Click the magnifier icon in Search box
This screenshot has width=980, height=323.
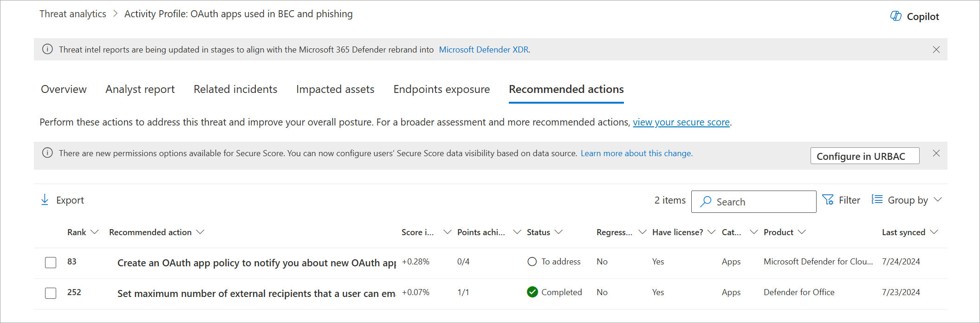(706, 202)
